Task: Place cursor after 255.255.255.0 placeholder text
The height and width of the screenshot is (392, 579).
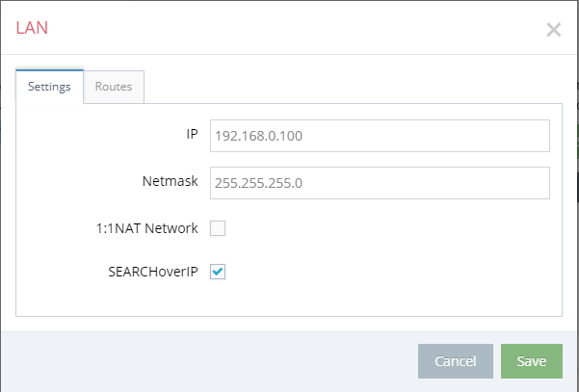Action: (x=305, y=183)
